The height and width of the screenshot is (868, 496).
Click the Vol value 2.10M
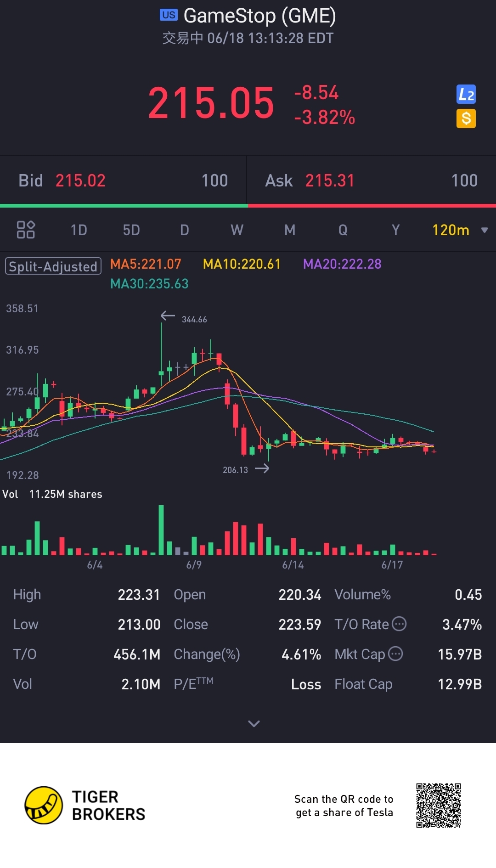pyautogui.click(x=141, y=684)
